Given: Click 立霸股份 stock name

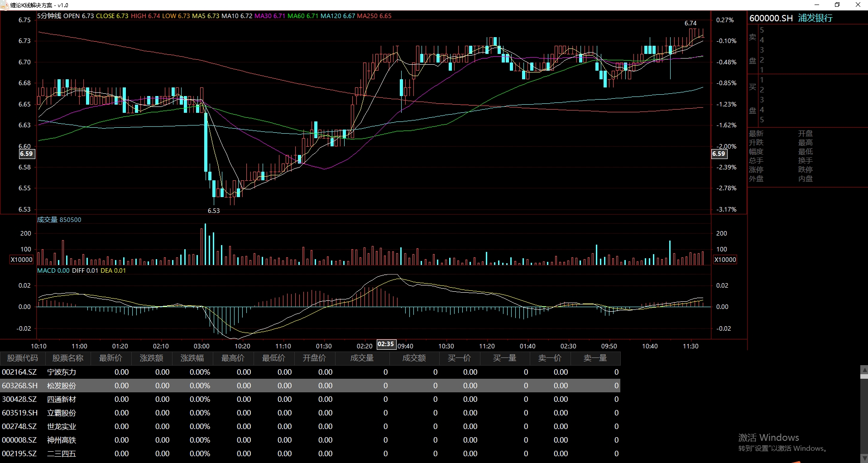Looking at the screenshot, I should [62, 413].
